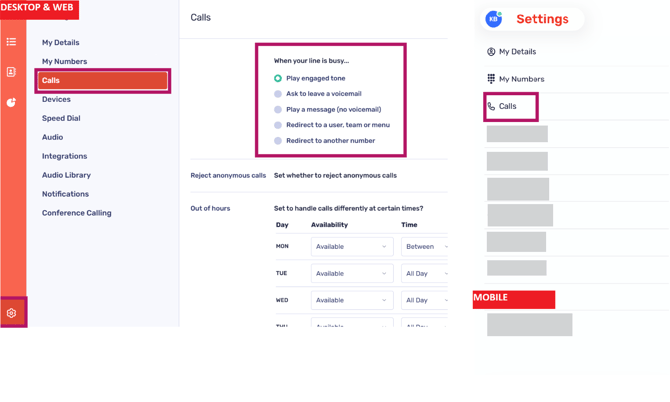
Task: Go to Audio Library settings
Action: point(66,175)
